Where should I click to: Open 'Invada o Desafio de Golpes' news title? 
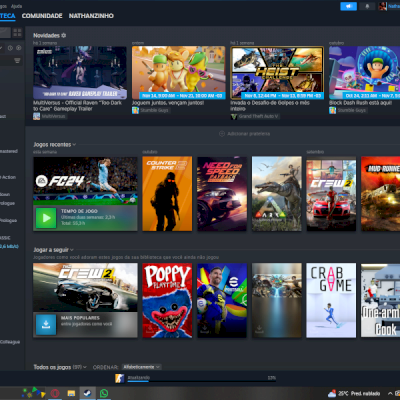(270, 106)
